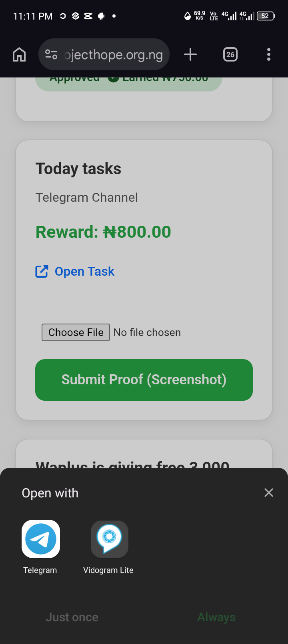Open the tab switcher showing 26 tabs

pyautogui.click(x=230, y=54)
